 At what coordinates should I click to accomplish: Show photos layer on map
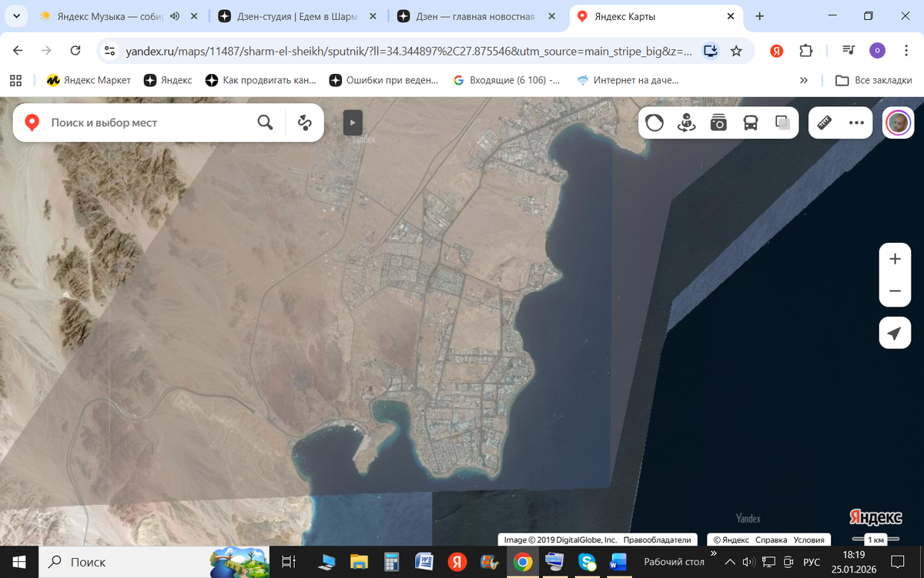pyautogui.click(x=718, y=123)
